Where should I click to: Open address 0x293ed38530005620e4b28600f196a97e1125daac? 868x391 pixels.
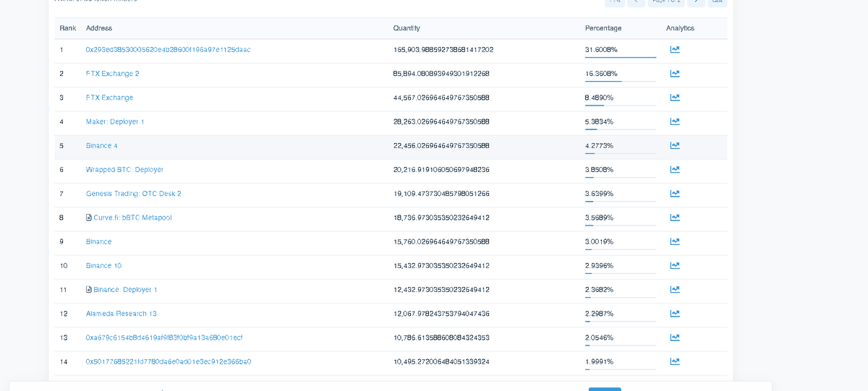coord(168,50)
